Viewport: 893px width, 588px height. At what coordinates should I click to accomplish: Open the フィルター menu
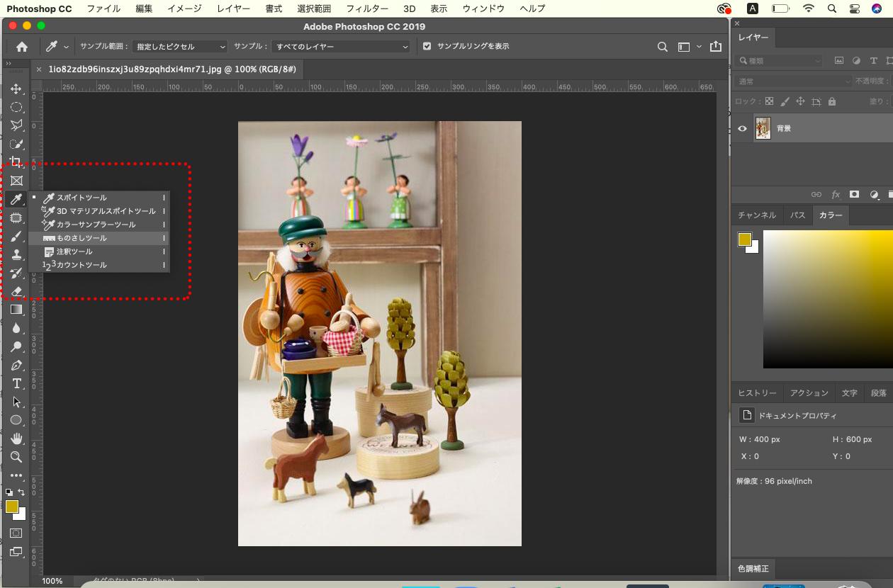[367, 9]
